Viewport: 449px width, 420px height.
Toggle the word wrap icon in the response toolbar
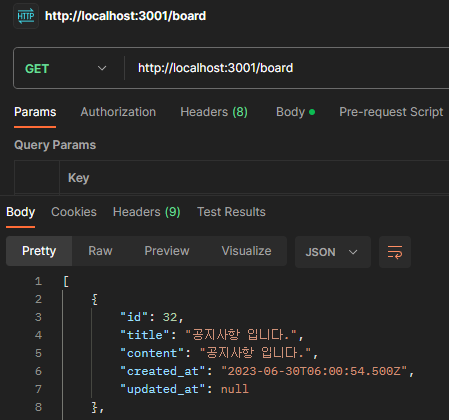(395, 252)
